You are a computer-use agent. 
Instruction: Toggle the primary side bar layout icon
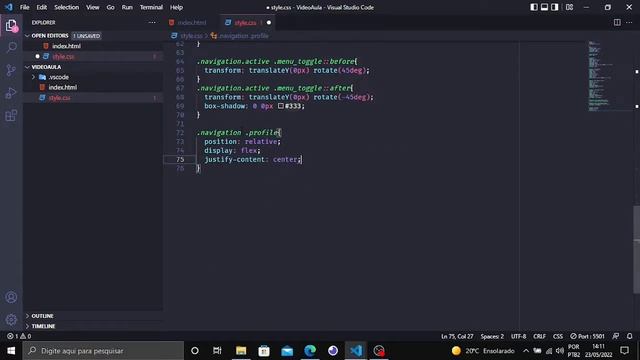(x=534, y=7)
